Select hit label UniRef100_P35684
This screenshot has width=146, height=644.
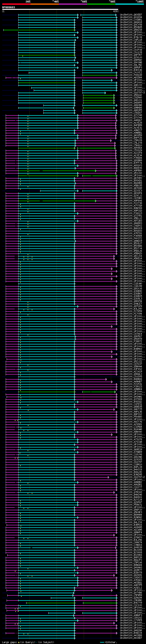131,158
